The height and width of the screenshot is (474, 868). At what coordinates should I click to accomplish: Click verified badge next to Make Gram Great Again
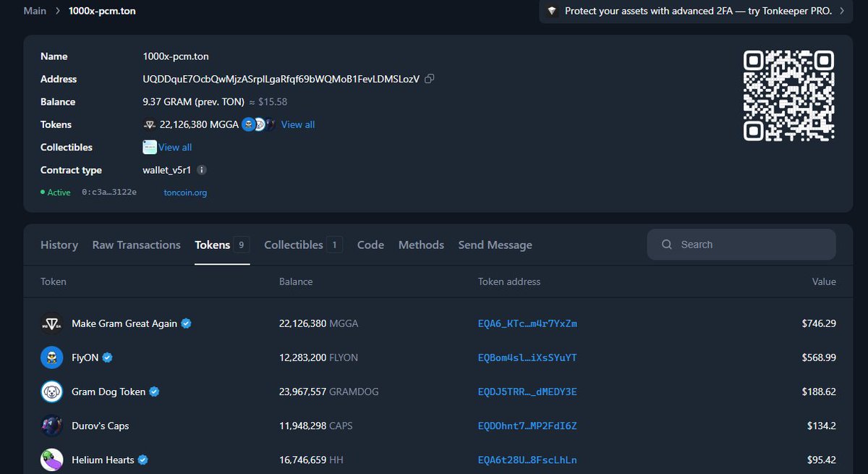(187, 323)
